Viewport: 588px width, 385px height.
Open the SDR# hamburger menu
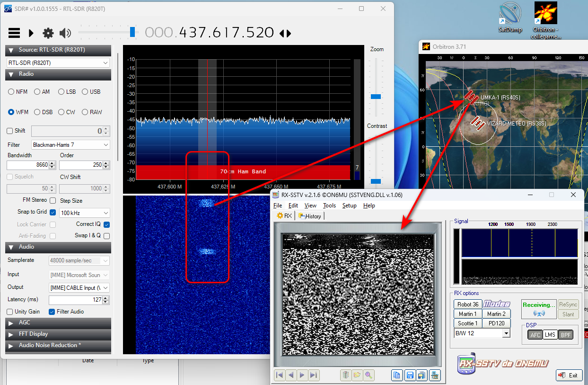(x=14, y=33)
